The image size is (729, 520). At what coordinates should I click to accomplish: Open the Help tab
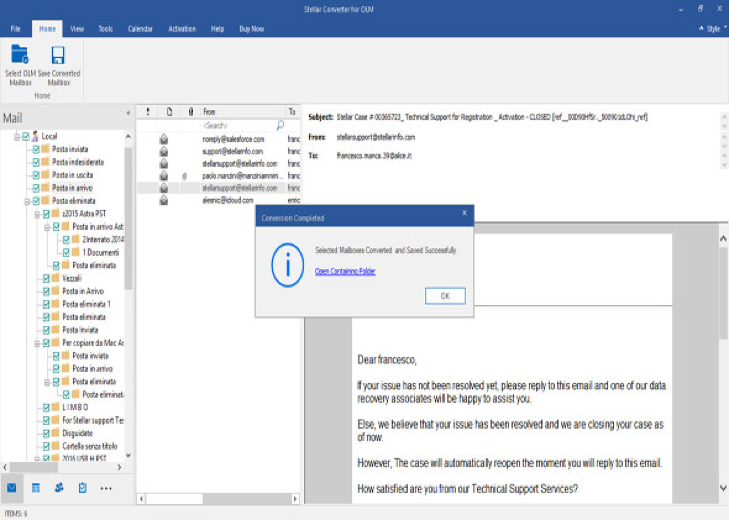217,29
